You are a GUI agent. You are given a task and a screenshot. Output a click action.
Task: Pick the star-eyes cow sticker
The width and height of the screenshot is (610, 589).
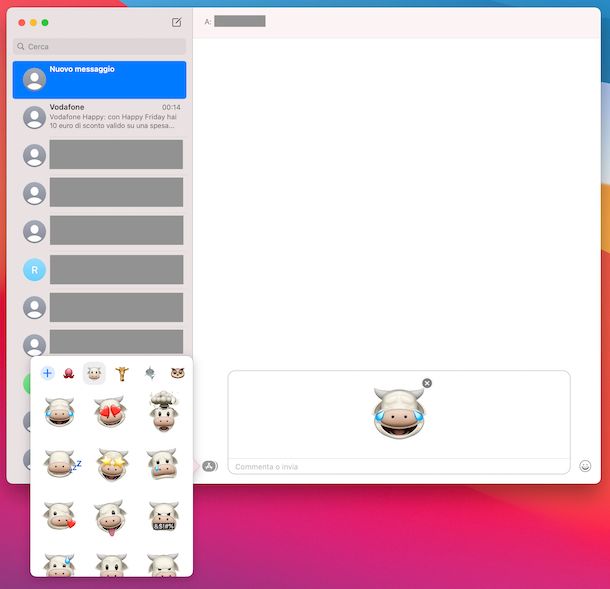click(x=112, y=464)
